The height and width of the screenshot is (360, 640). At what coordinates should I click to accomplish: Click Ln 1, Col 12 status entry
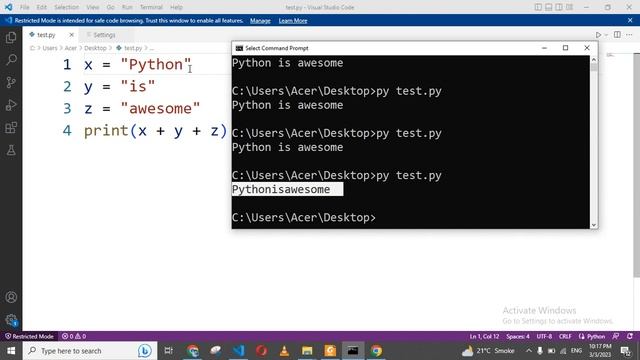(484, 336)
